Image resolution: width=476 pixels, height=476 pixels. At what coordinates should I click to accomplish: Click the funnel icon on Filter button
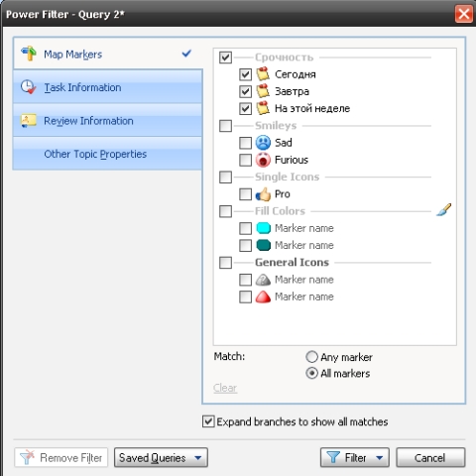[333, 457]
